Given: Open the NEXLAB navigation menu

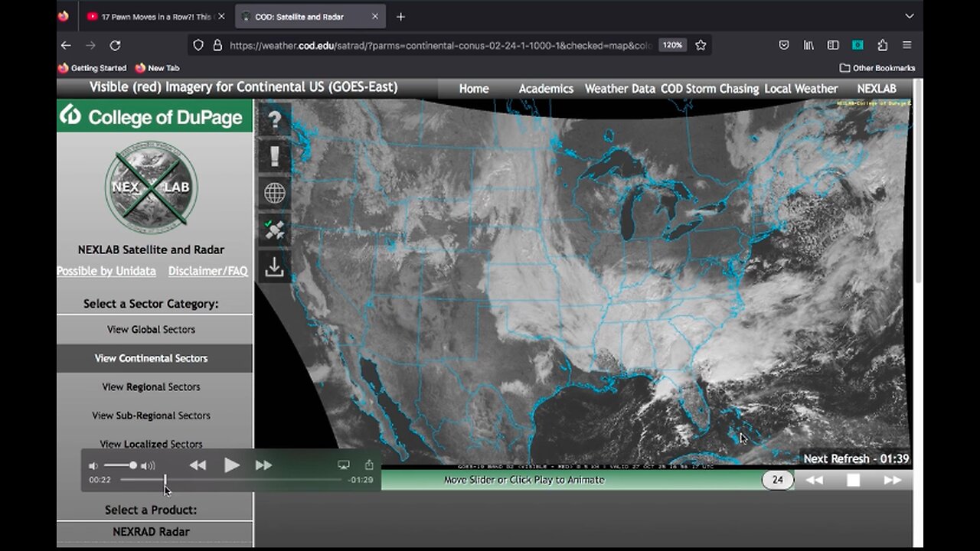Looking at the screenshot, I should [877, 89].
